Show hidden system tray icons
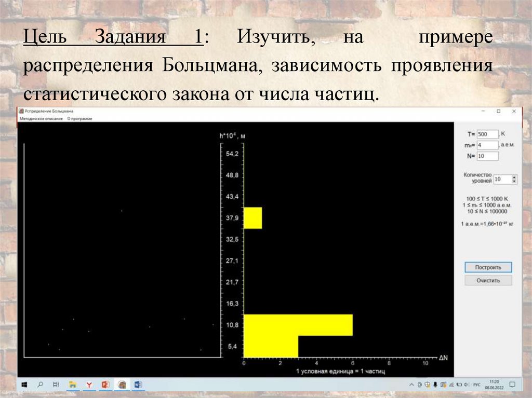Viewport: 532px width, 398px height. pyautogui.click(x=411, y=385)
